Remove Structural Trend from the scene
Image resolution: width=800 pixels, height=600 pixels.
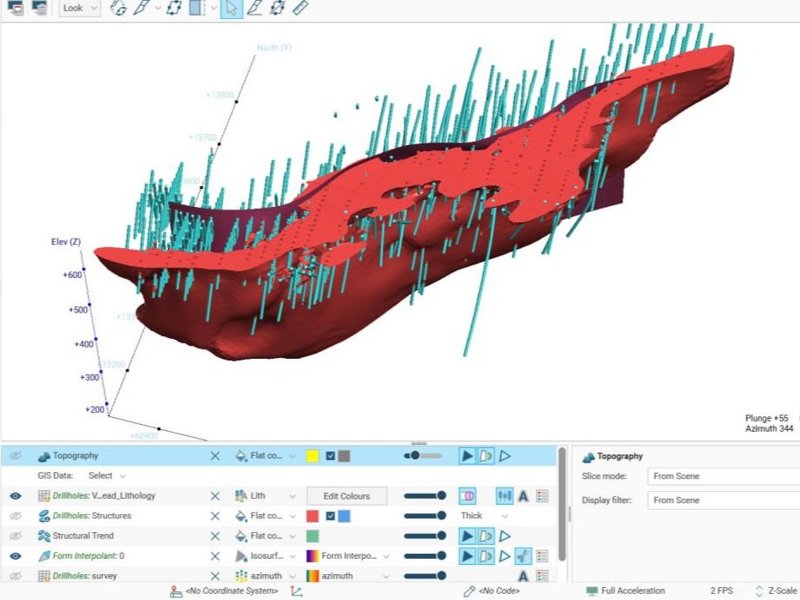[x=215, y=536]
